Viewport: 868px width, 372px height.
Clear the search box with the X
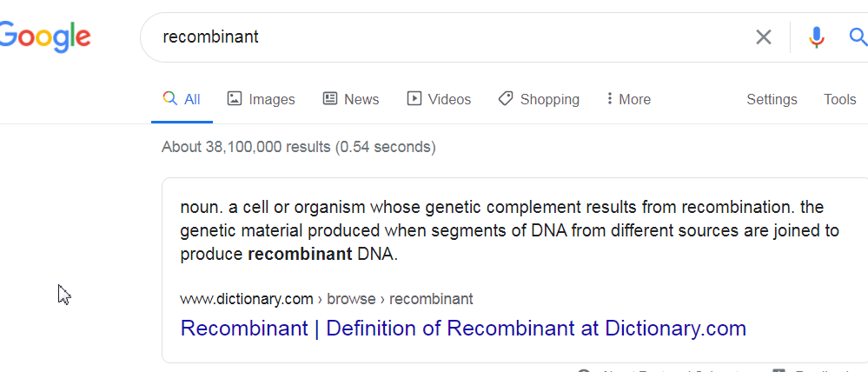(763, 37)
